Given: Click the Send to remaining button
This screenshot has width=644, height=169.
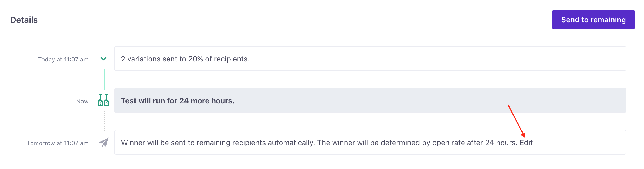Looking at the screenshot, I should [593, 20].
